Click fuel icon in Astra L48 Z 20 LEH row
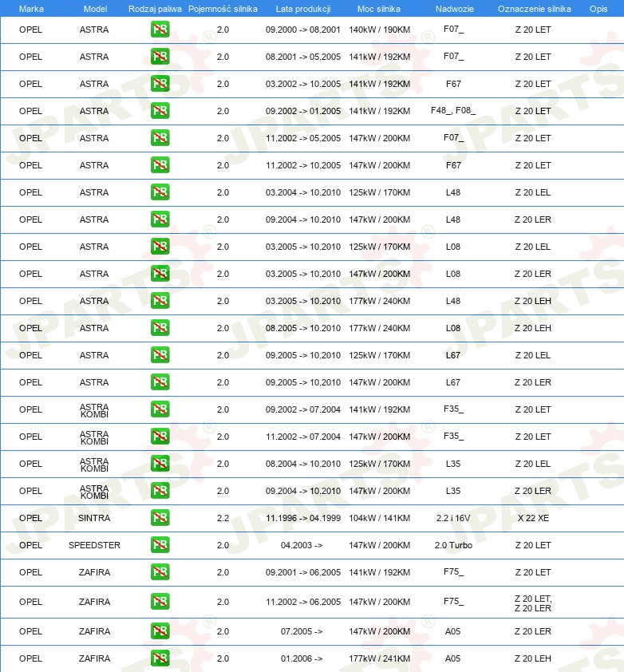 click(160, 301)
